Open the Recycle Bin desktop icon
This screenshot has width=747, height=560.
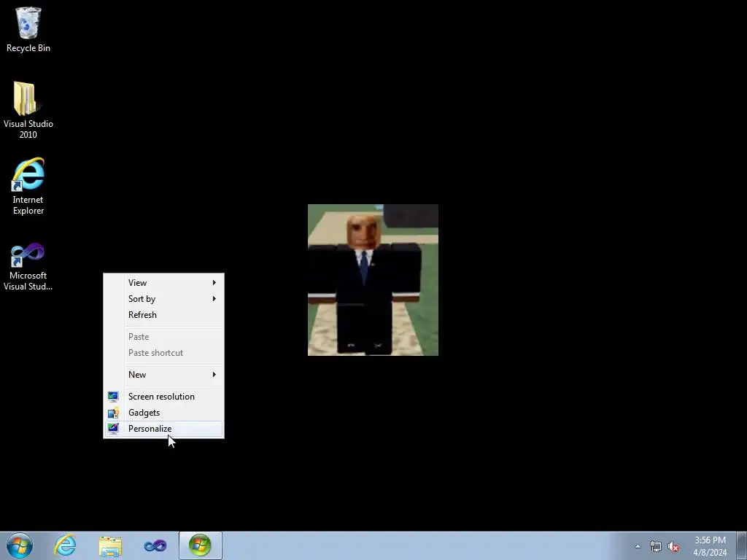(28, 29)
